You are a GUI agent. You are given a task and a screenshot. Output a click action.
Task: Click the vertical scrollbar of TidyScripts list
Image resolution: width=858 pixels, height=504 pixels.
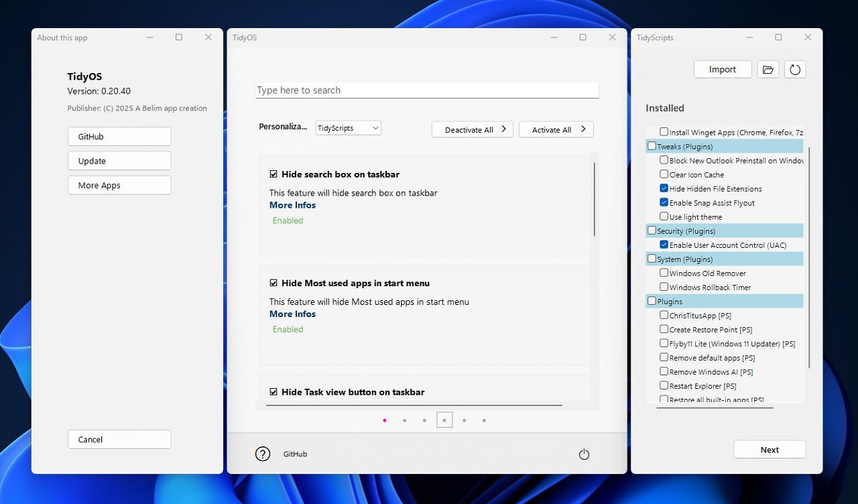[x=809, y=258]
